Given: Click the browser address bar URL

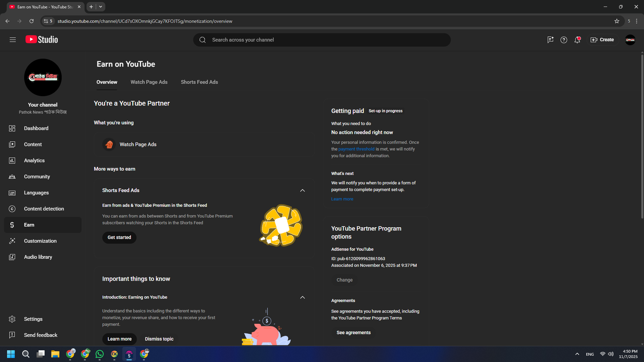Looking at the screenshot, I should point(145,21).
